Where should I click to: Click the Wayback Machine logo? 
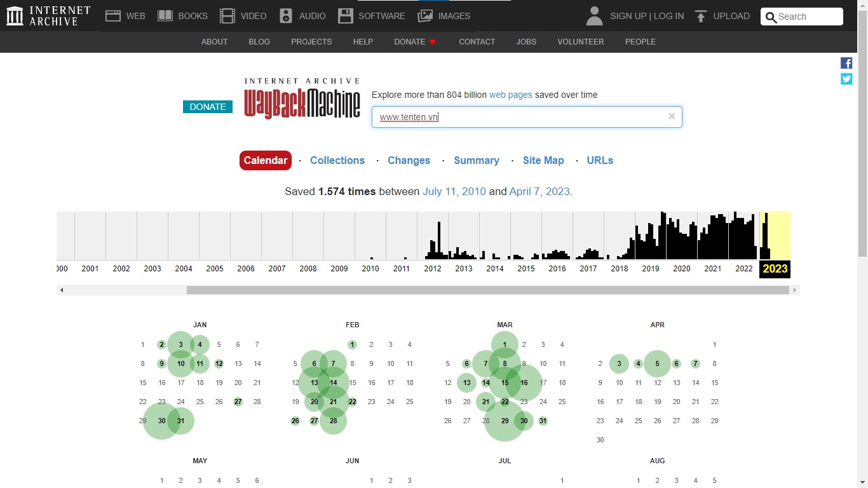302,98
